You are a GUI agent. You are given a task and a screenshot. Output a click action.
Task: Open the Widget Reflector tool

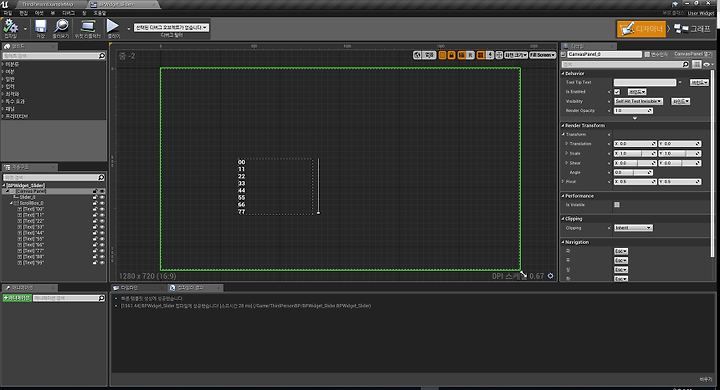click(87, 27)
